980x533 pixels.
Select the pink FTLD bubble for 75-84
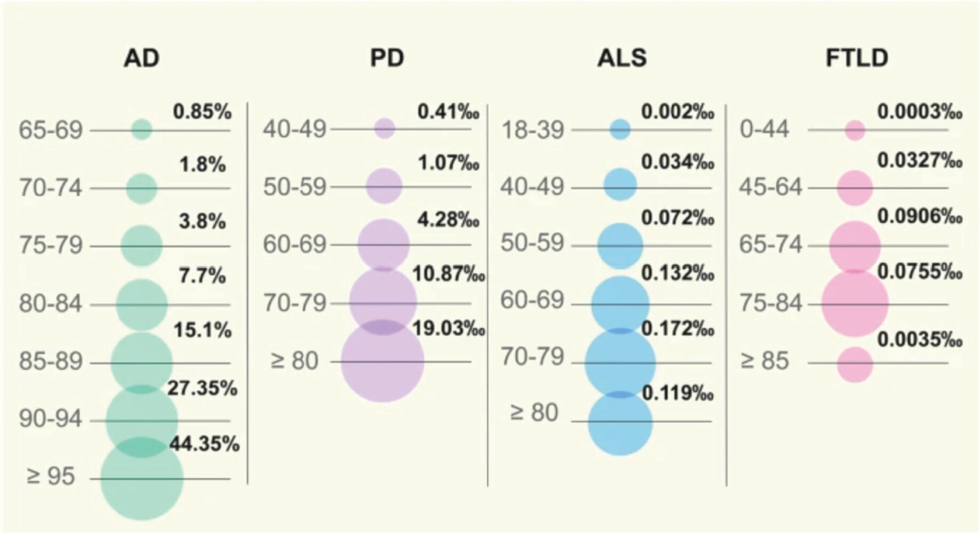tap(855, 304)
